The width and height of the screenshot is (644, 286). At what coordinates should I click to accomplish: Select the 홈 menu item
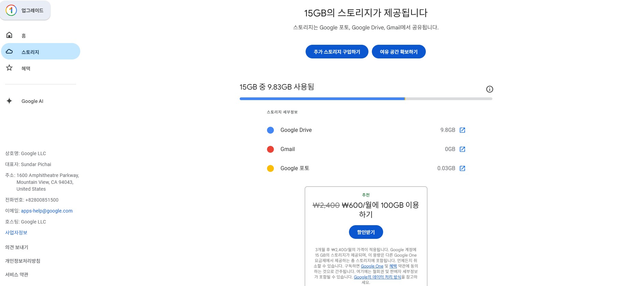[41, 35]
